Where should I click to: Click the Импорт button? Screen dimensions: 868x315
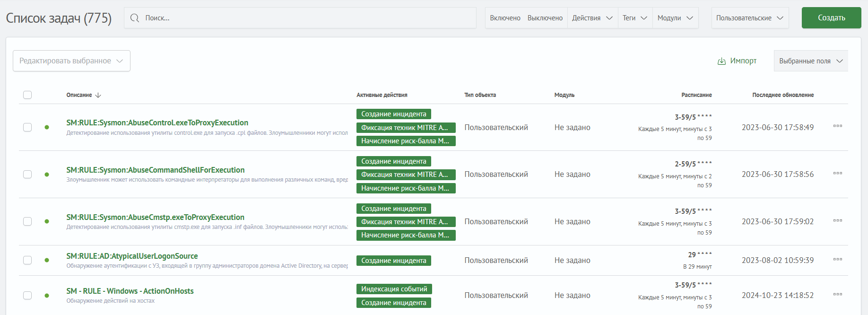[x=737, y=61]
